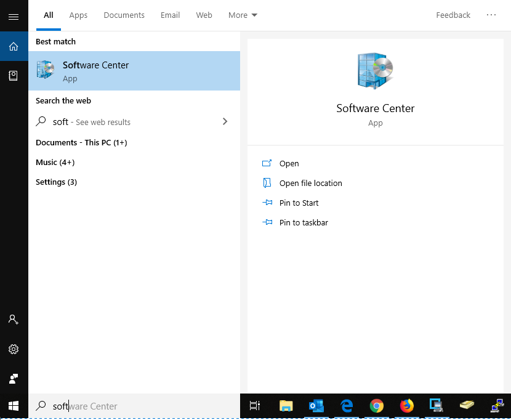Open the ellipsis options menu top right
The width and height of the screenshot is (511, 420).
click(x=491, y=15)
